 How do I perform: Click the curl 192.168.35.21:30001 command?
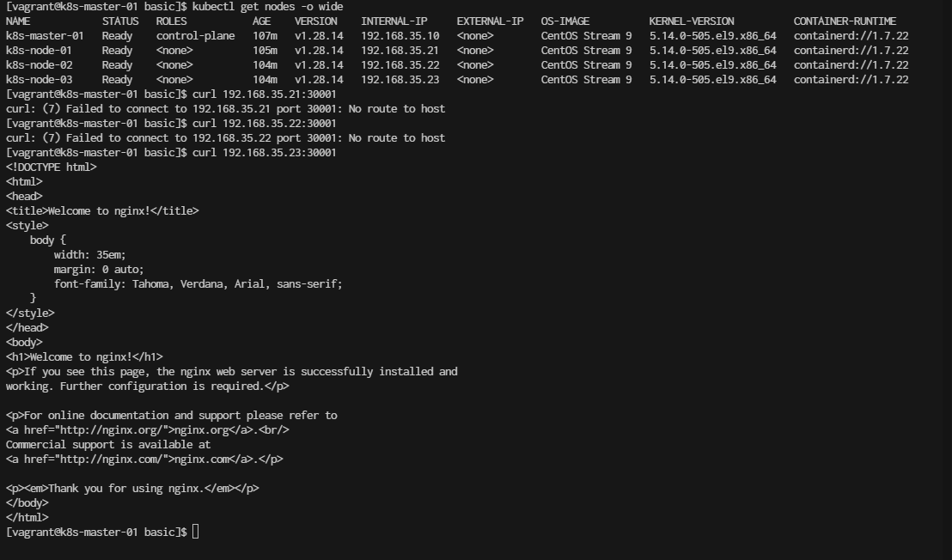264,94
